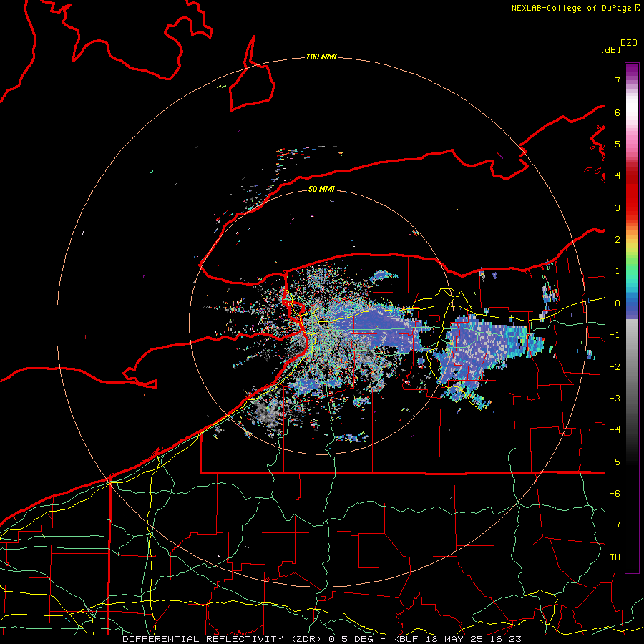Click the -1 value on the color scale
The image size is (644, 644).
pyautogui.click(x=615, y=335)
